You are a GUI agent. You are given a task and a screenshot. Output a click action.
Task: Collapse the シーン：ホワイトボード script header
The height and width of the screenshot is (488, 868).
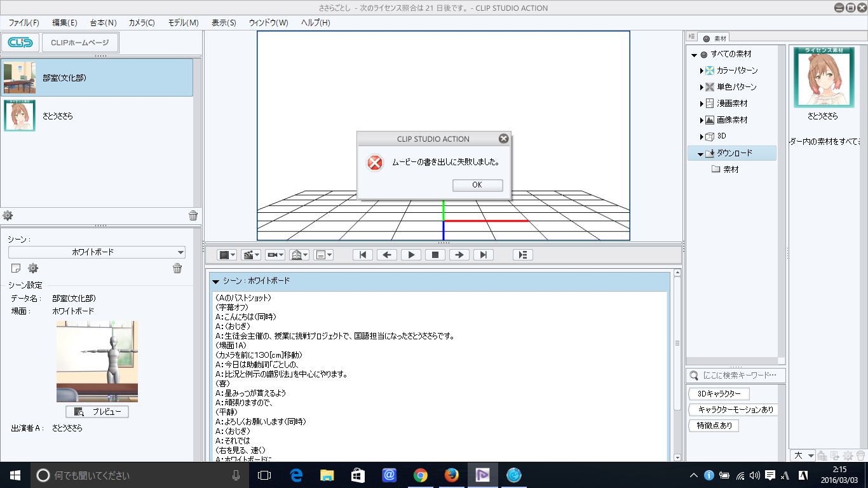click(x=216, y=281)
